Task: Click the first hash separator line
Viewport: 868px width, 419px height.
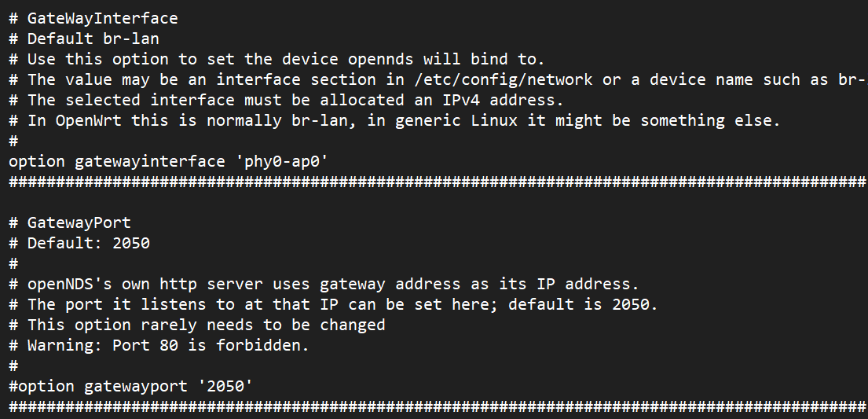Action: click(x=438, y=182)
